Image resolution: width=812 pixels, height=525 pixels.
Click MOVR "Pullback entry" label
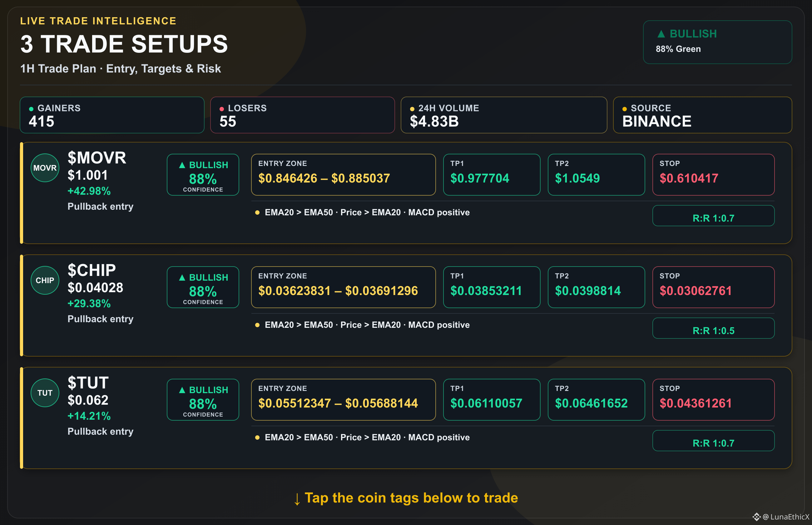(x=101, y=207)
